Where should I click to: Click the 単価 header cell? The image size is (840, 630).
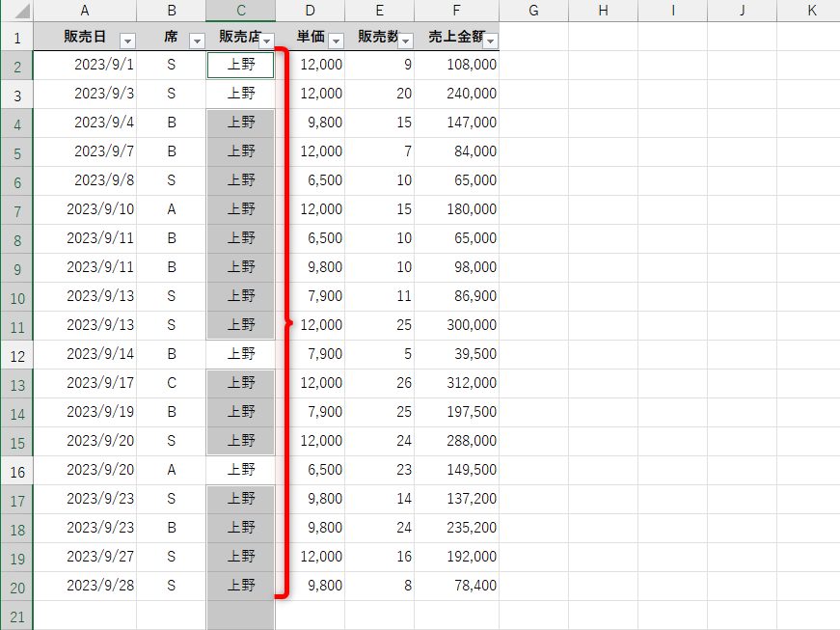[x=311, y=37]
